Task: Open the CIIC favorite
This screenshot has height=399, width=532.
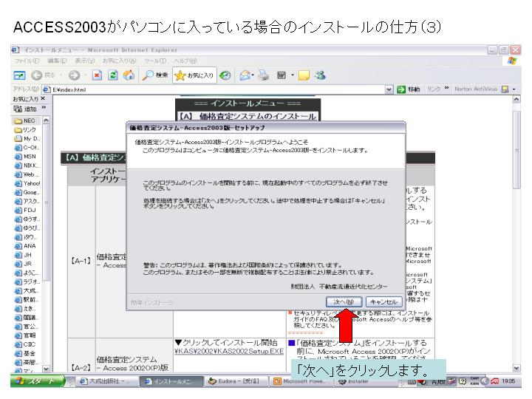Action: [x=25, y=344]
